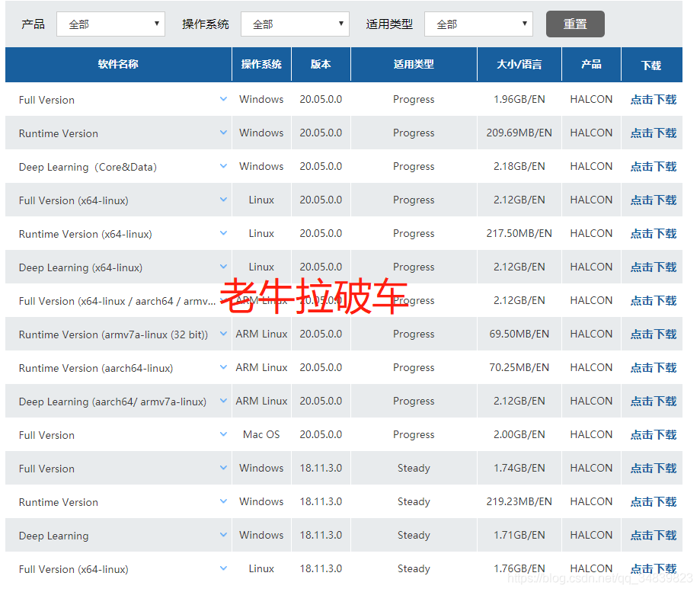700x592 pixels.
Task: Download Deep Learning (aarch64/ armv7a-linux)
Action: point(653,401)
